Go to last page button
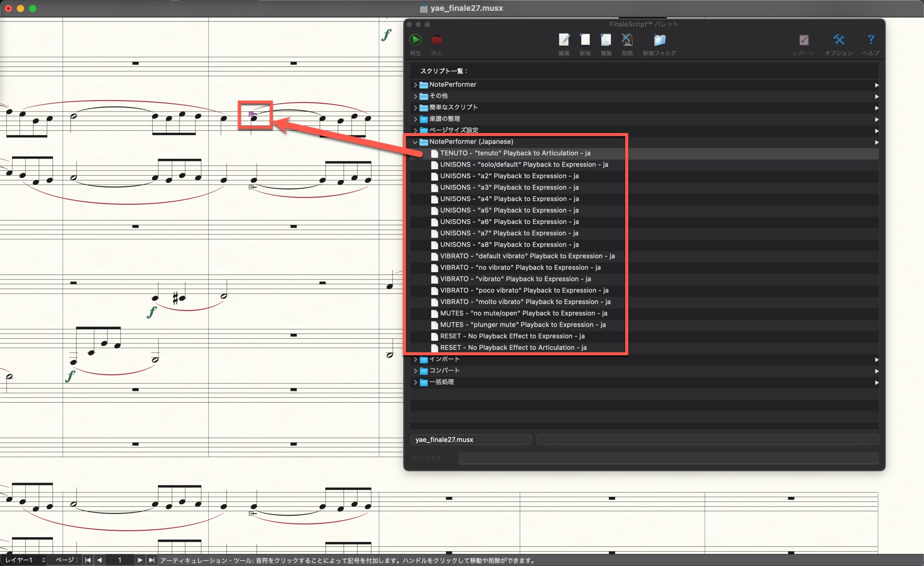 pos(151,560)
